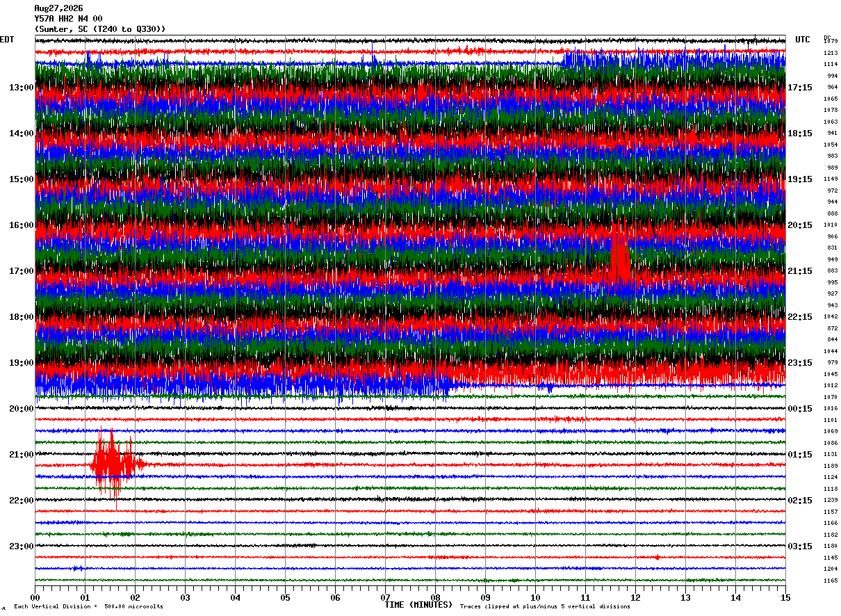Select the 17:15 UTC time label
The image size is (841, 616).
[799, 88]
